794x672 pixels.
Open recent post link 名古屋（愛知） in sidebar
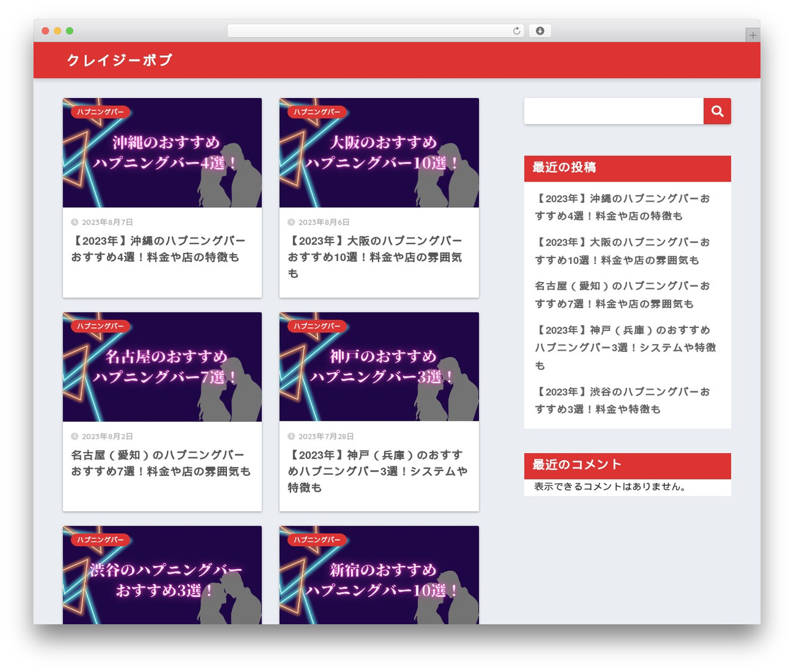point(622,295)
